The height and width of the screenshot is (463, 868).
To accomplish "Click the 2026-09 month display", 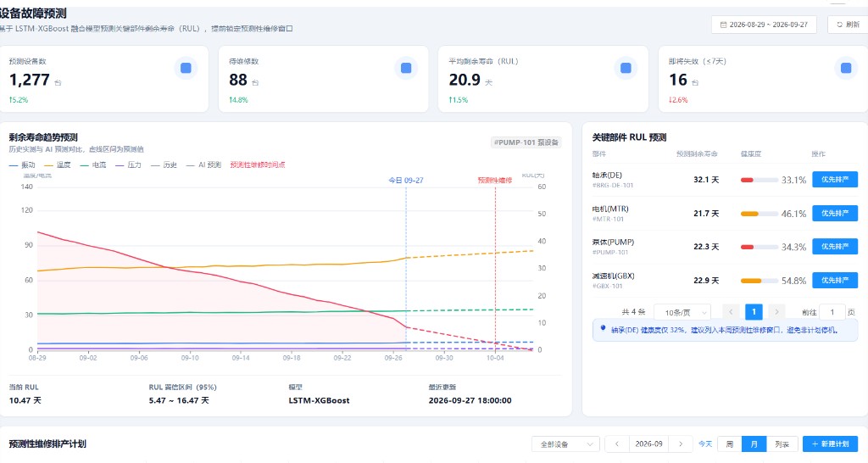I will point(648,444).
